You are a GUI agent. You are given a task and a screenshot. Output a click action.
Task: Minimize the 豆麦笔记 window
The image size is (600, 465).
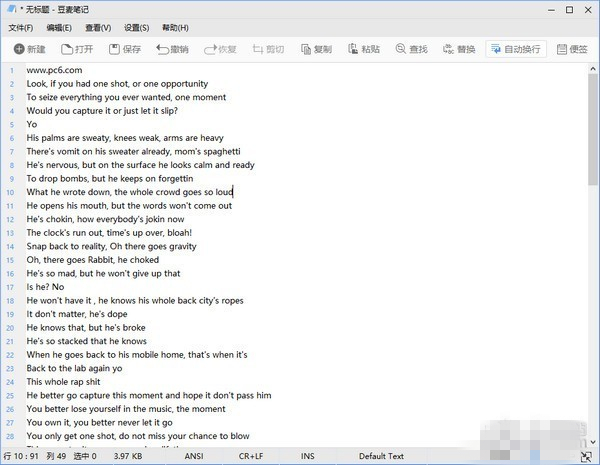(551, 10)
